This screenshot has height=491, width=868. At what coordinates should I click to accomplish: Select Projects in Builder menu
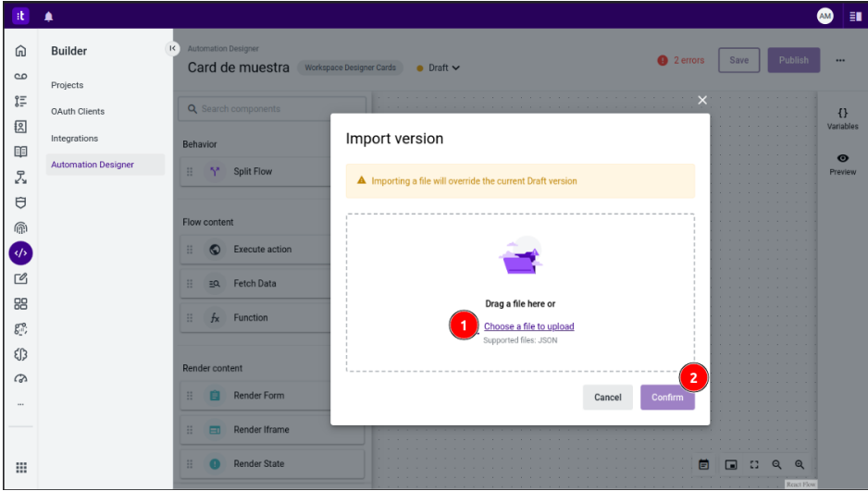pos(68,85)
